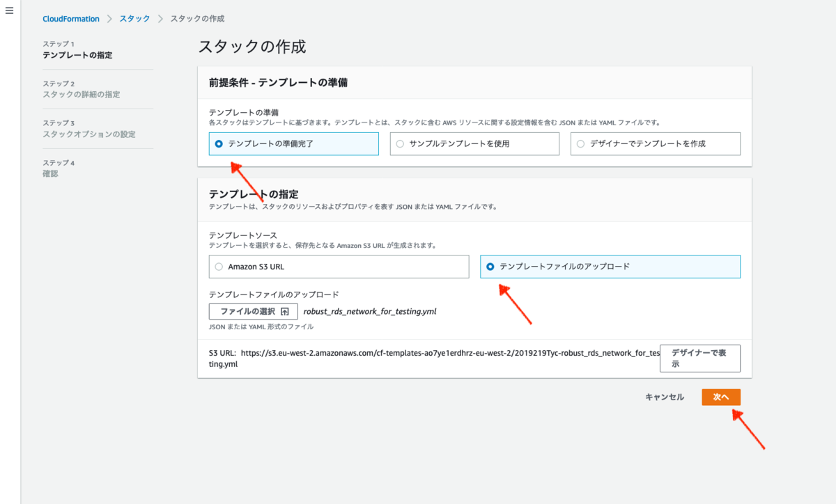Viewport: 836px width, 504px height.
Task: Click デザイナーで表示 button
Action: (x=700, y=359)
